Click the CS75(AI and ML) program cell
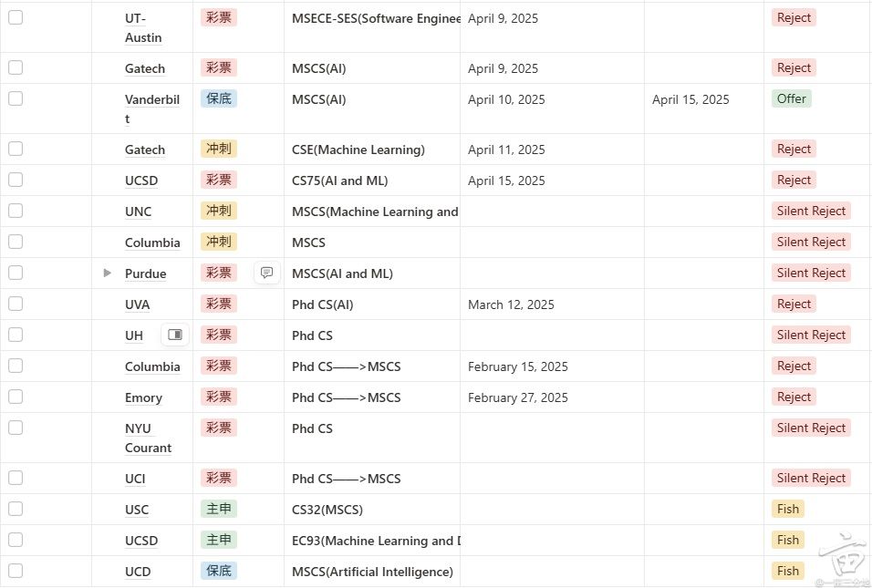The width and height of the screenshot is (872, 588). (x=340, y=181)
